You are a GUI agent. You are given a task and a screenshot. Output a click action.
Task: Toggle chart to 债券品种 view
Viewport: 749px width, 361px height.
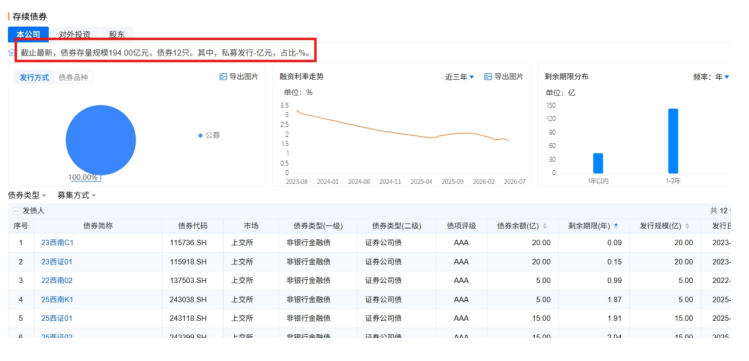point(73,77)
